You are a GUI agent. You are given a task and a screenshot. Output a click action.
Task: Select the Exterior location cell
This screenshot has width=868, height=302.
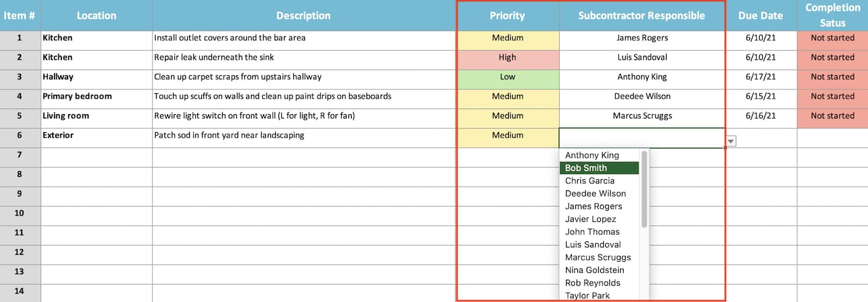(x=96, y=135)
